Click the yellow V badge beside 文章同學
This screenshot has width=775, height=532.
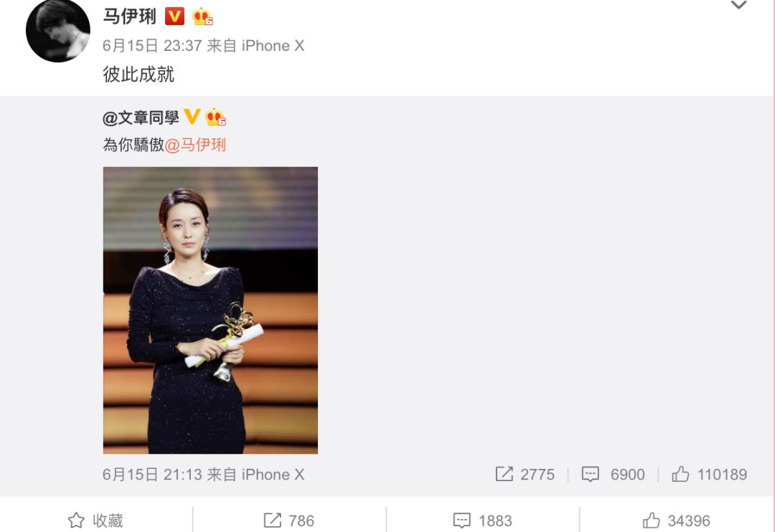[192, 117]
